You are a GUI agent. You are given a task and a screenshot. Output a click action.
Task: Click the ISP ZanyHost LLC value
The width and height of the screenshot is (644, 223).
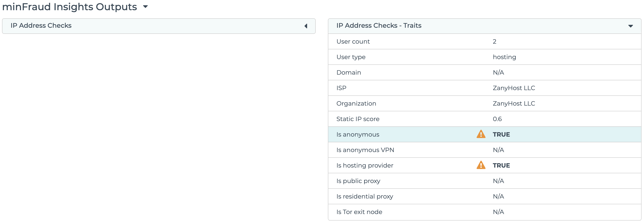[514, 88]
